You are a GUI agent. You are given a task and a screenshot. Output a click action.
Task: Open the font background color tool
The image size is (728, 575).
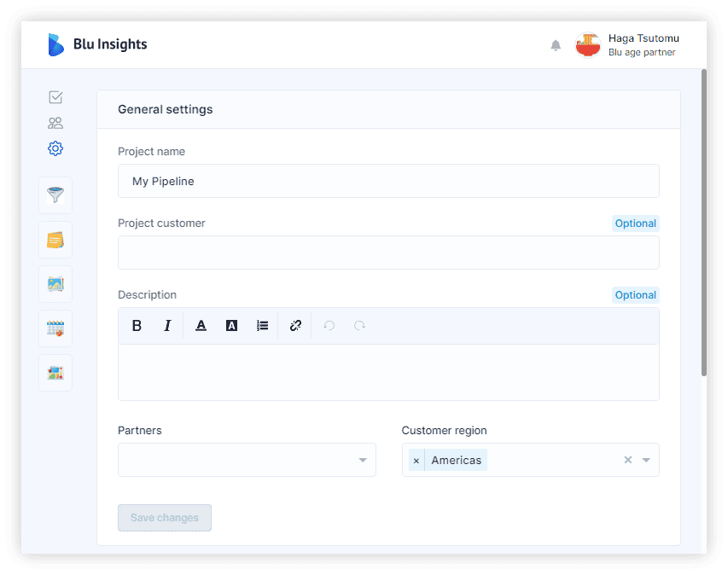tap(231, 326)
